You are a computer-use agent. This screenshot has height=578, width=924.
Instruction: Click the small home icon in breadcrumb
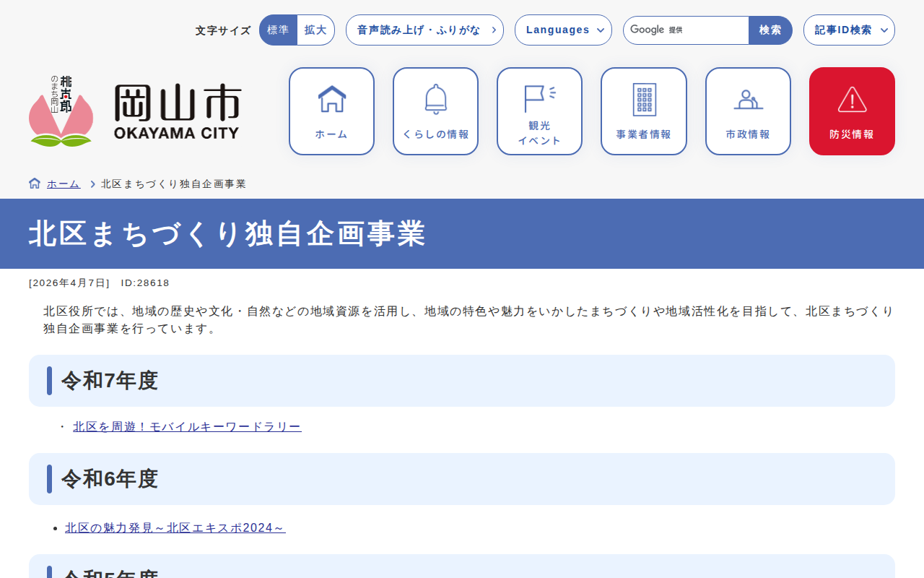click(x=35, y=184)
